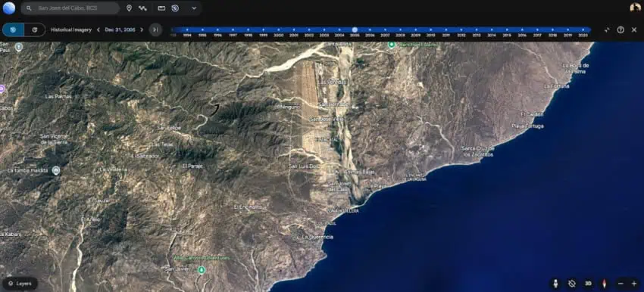
Task: Go to previous imagery date with left chevron
Action: [98, 30]
